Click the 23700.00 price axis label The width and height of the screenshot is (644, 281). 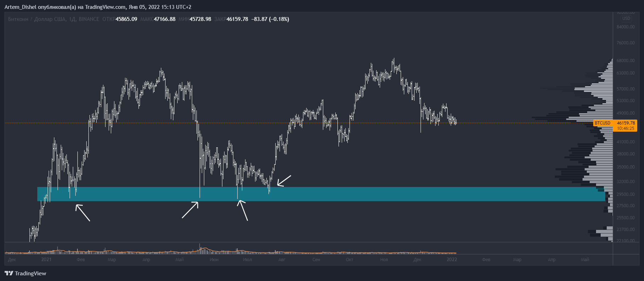point(626,230)
